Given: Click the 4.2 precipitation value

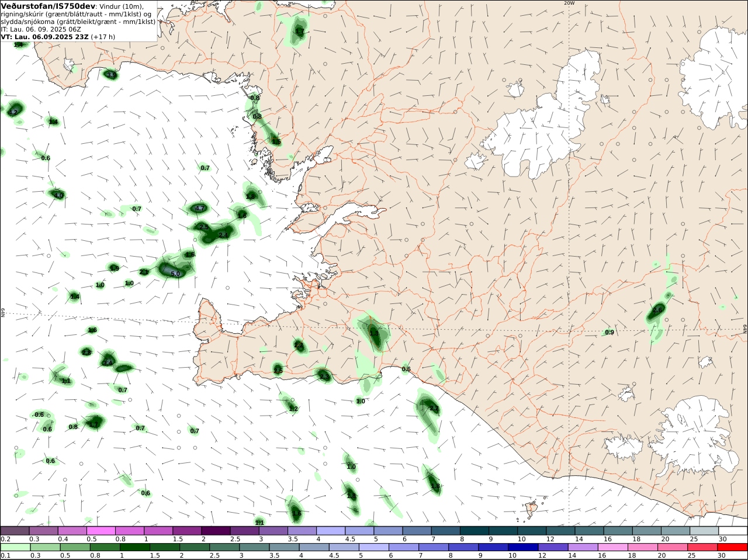Looking at the screenshot, I should click(13, 112).
